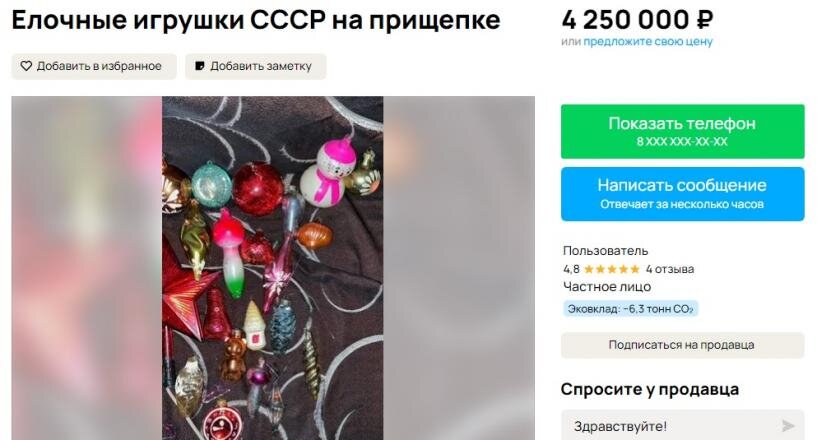The height and width of the screenshot is (440, 817).
Task: Click the Пользователь seller name
Action: (605, 250)
